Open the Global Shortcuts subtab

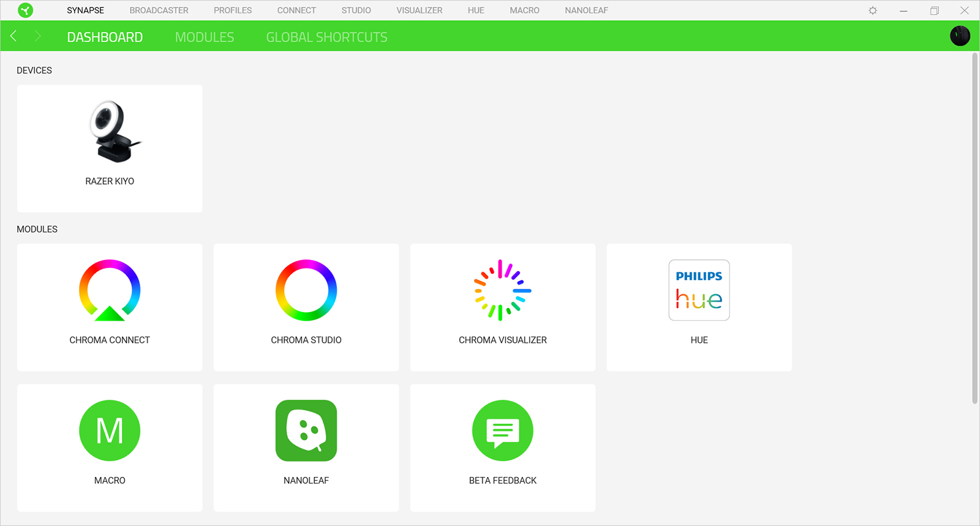326,37
